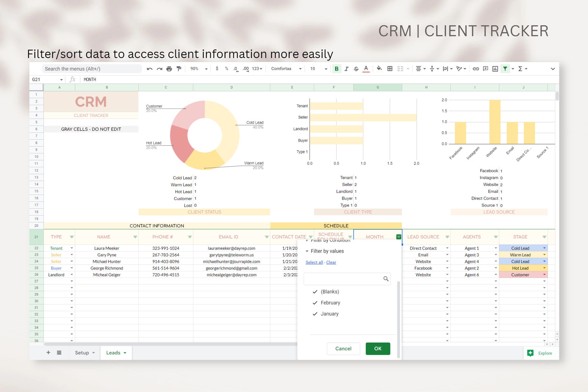Click the Insert comment icon
588x392 pixels.
tap(485, 69)
